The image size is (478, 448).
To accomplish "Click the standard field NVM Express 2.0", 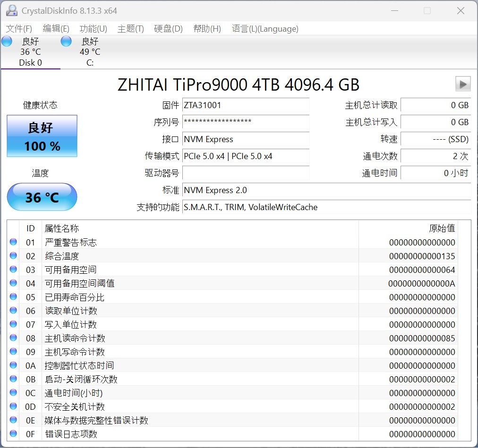I will pos(326,190).
